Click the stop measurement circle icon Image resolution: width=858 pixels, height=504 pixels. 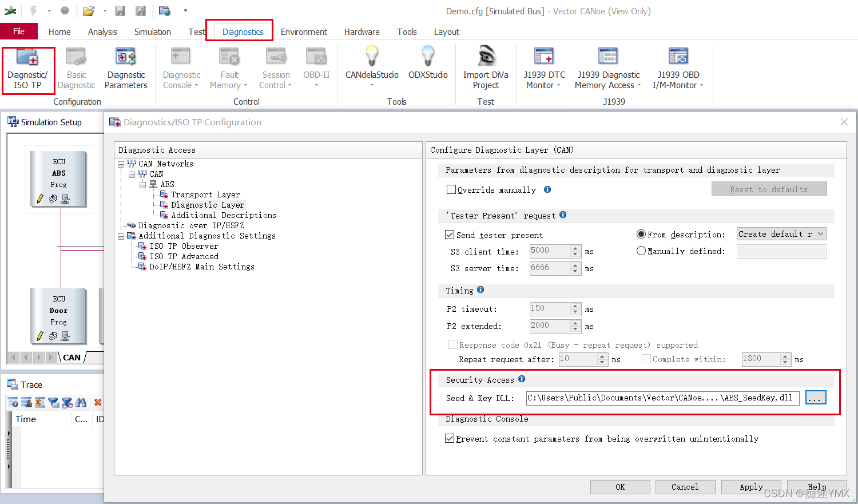click(x=65, y=10)
